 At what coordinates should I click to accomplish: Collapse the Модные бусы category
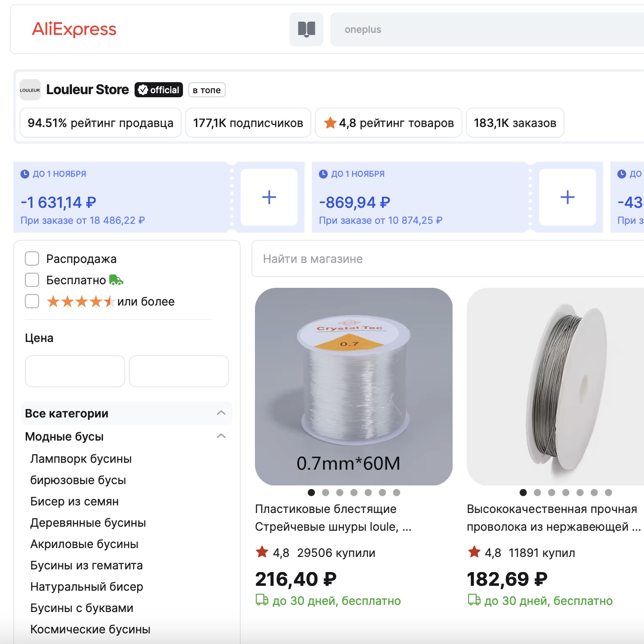[221, 436]
